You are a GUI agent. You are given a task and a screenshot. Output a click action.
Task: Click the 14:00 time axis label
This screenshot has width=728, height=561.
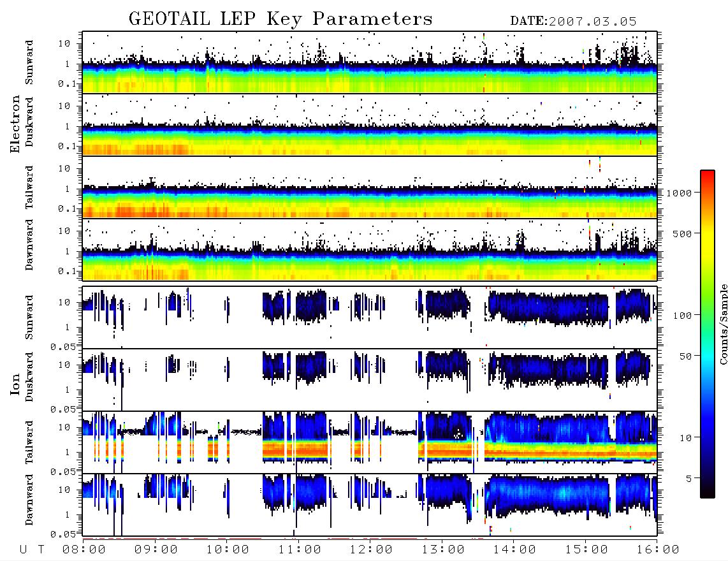tap(514, 550)
